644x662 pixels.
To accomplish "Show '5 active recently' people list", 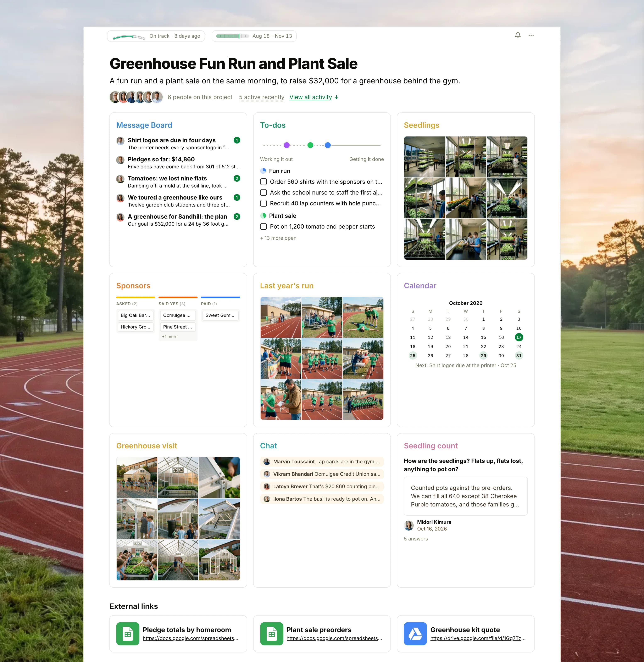I will pyautogui.click(x=261, y=97).
